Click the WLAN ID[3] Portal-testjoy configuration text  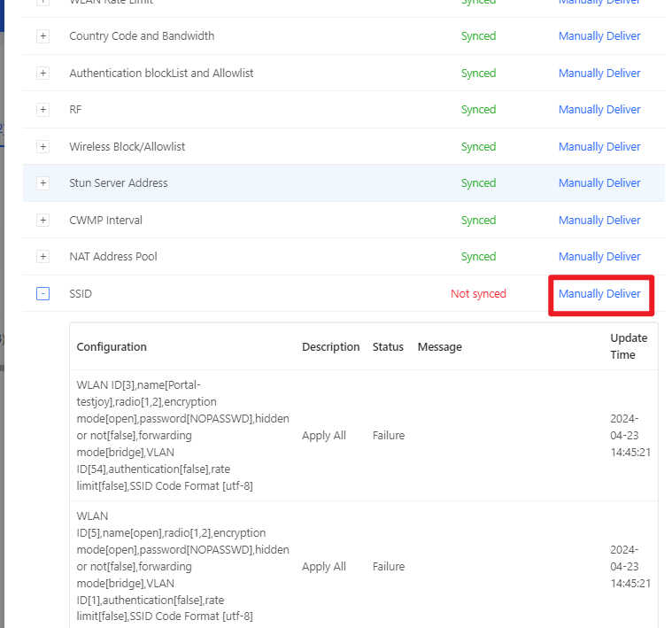[x=182, y=436]
